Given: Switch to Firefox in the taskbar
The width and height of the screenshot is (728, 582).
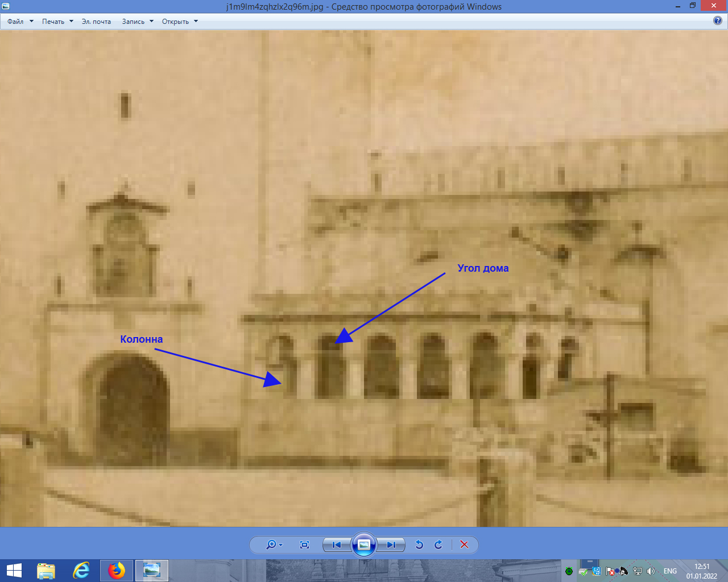Looking at the screenshot, I should point(117,571).
